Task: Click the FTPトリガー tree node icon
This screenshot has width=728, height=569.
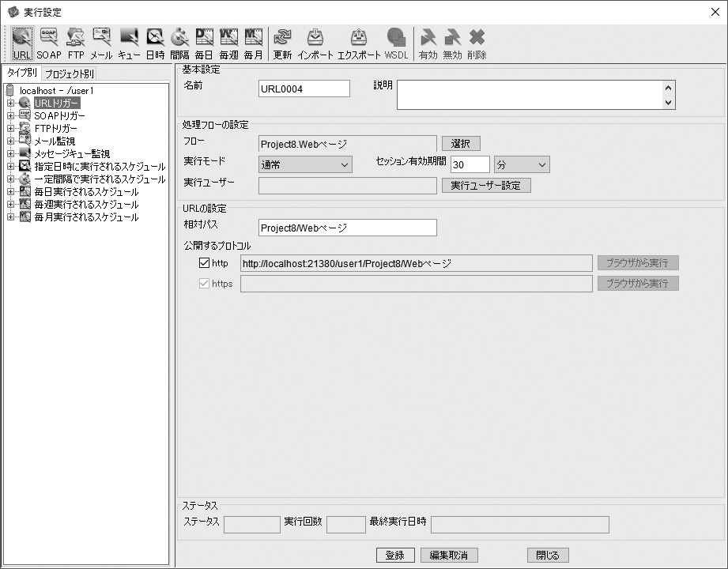Action: pyautogui.click(x=25, y=128)
